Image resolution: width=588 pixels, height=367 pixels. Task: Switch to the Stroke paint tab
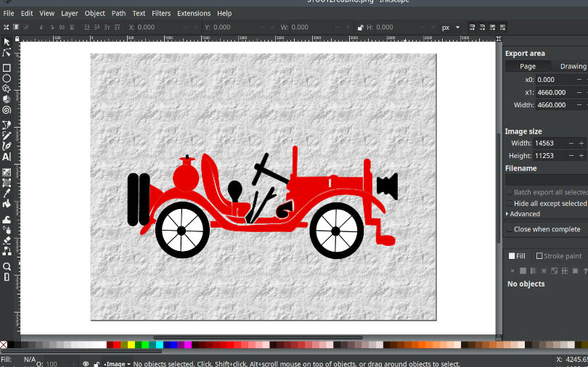[x=558, y=256]
